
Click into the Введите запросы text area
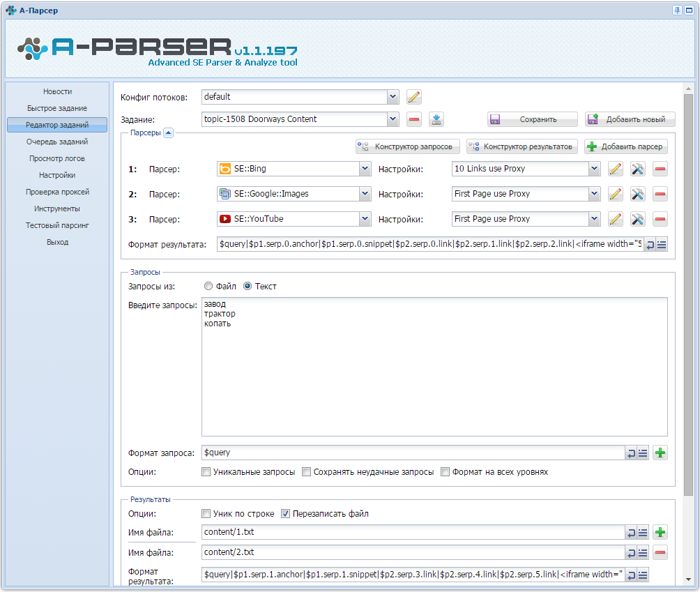(434, 367)
